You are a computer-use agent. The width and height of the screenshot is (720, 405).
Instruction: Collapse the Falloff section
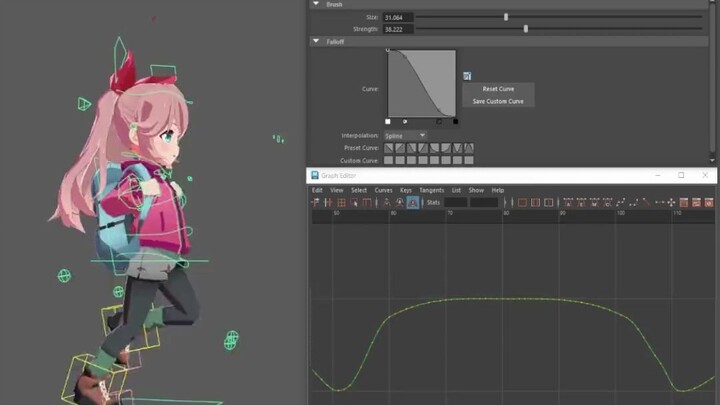click(317, 41)
